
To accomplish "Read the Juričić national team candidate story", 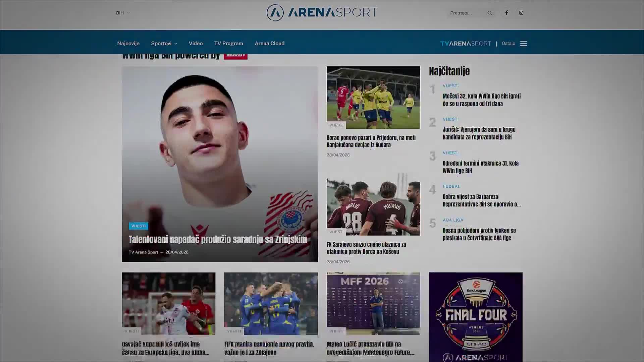I will coord(479,133).
